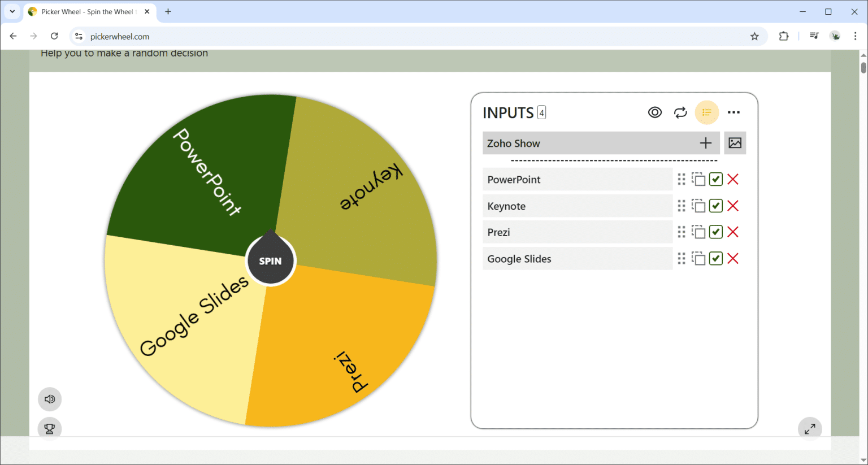
Task: Delete the Keynote entry
Action: click(x=733, y=206)
